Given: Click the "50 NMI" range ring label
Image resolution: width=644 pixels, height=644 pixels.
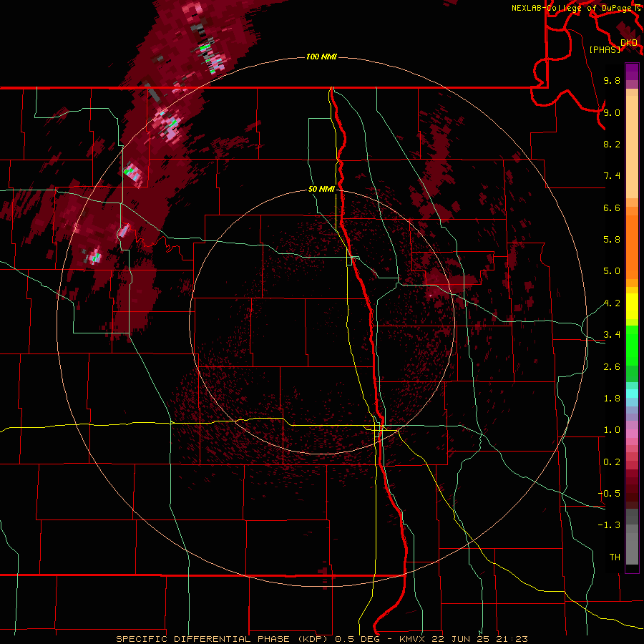Looking at the screenshot, I should pos(321,189).
